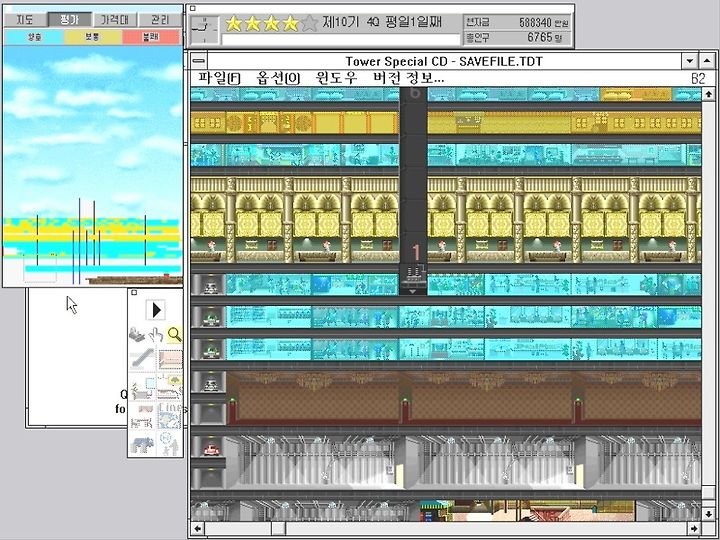Click the elevator shaft floor 1 marker
This screenshot has height=540, width=720.
coord(416,253)
